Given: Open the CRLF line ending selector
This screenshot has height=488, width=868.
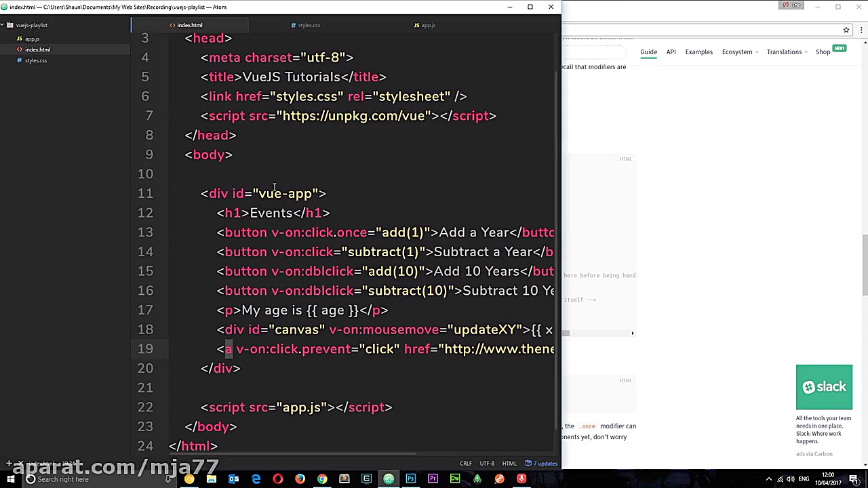Looking at the screenshot, I should 466,464.
